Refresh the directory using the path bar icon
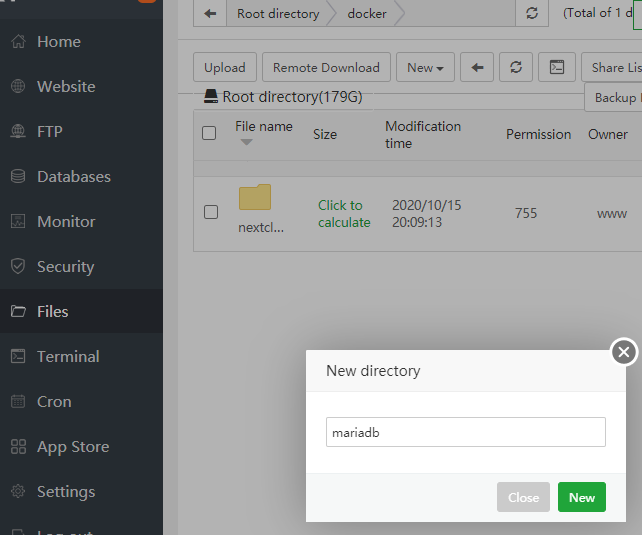Image resolution: width=642 pixels, height=535 pixels. [531, 14]
